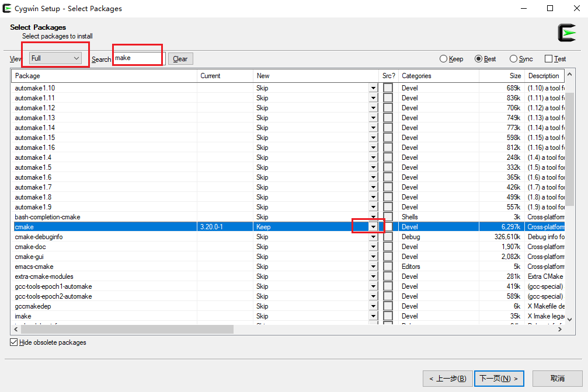This screenshot has height=392, width=588.
Task: Click the vertical scrollbar up arrow
Action: 570,74
